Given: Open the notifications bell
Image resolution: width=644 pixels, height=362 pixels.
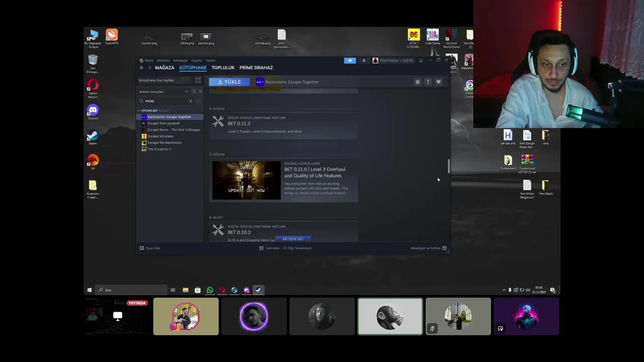Looking at the screenshot, I should pyautogui.click(x=364, y=60).
